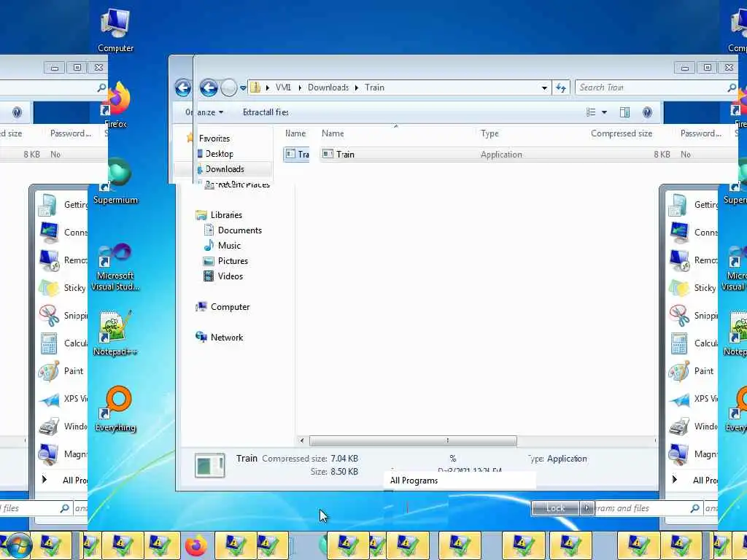Open the Pictures library
Screen dimensions: 747x560
click(233, 261)
